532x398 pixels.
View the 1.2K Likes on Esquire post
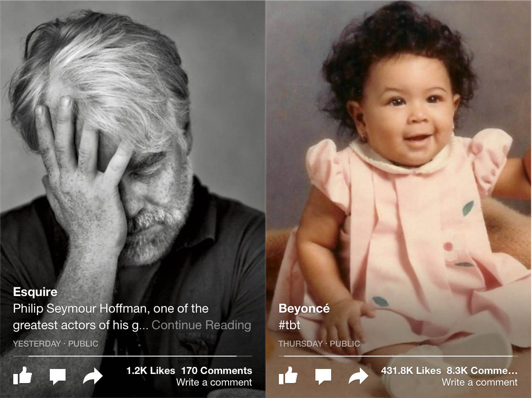pos(151,371)
